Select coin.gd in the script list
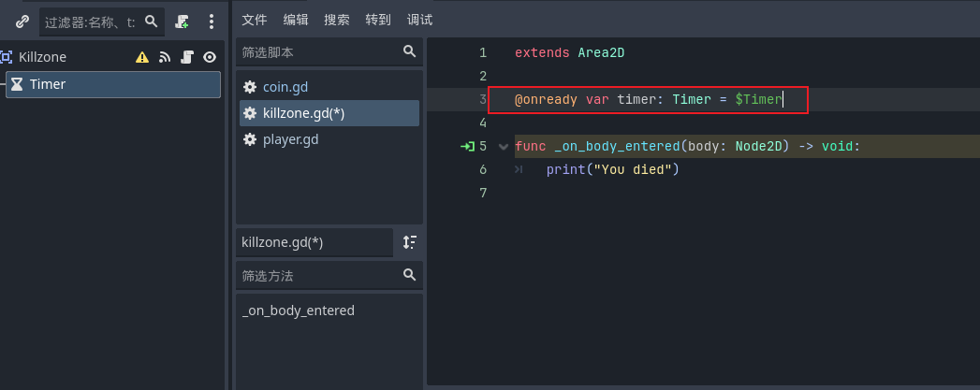The height and width of the screenshot is (390, 980). [x=285, y=87]
